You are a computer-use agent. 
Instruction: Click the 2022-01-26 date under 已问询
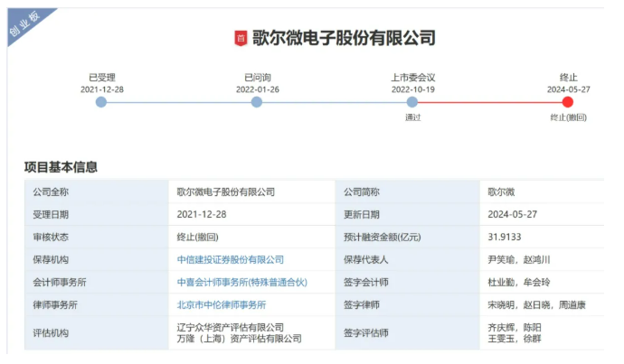point(258,89)
